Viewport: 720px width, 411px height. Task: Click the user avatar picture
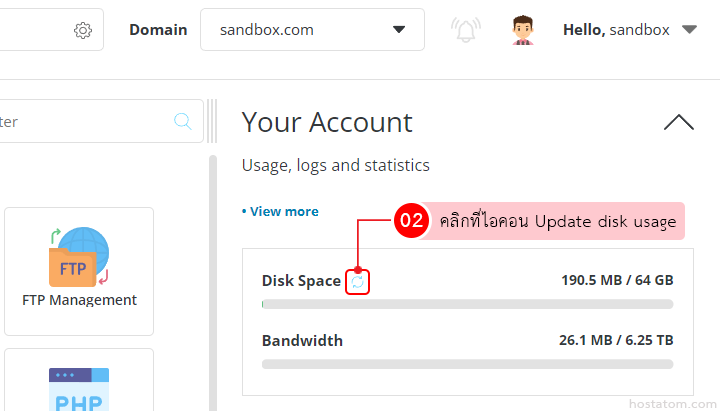click(523, 30)
